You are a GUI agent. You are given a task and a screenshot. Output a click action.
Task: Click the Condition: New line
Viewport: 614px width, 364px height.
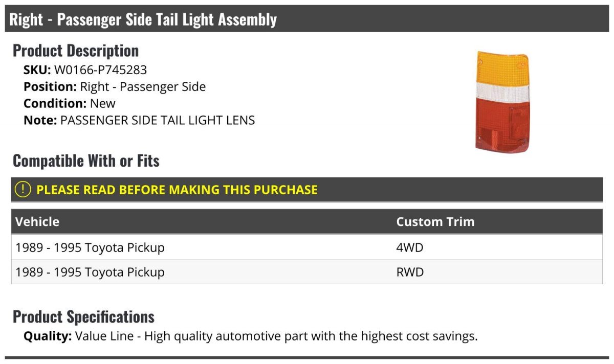pyautogui.click(x=70, y=104)
